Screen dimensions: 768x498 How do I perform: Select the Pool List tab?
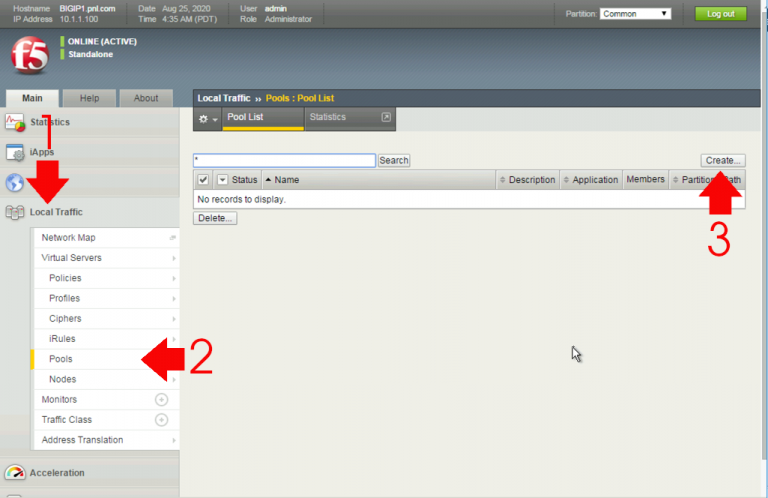point(263,118)
